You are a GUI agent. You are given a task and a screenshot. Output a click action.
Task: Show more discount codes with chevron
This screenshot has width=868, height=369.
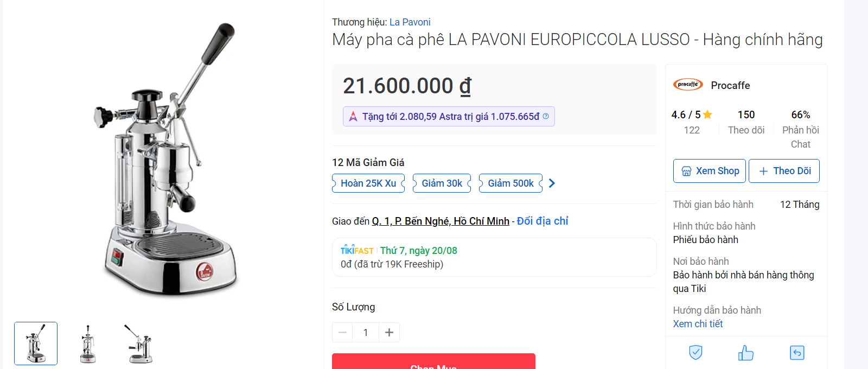click(552, 183)
